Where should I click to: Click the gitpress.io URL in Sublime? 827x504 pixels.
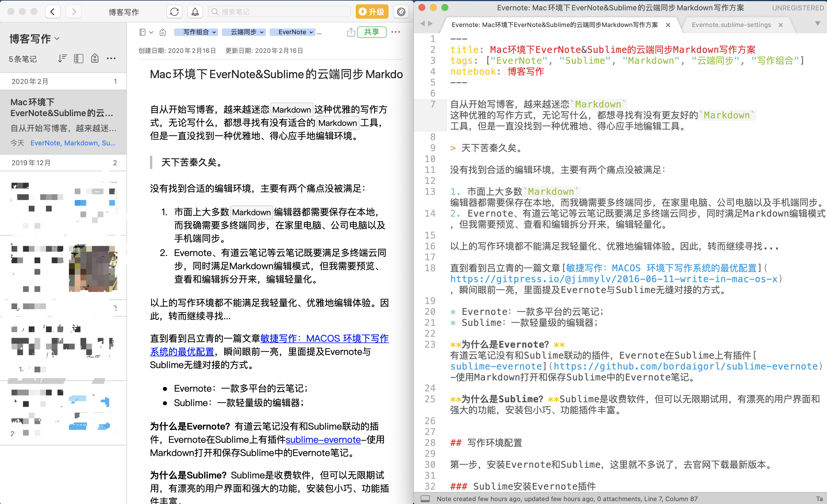click(614, 279)
